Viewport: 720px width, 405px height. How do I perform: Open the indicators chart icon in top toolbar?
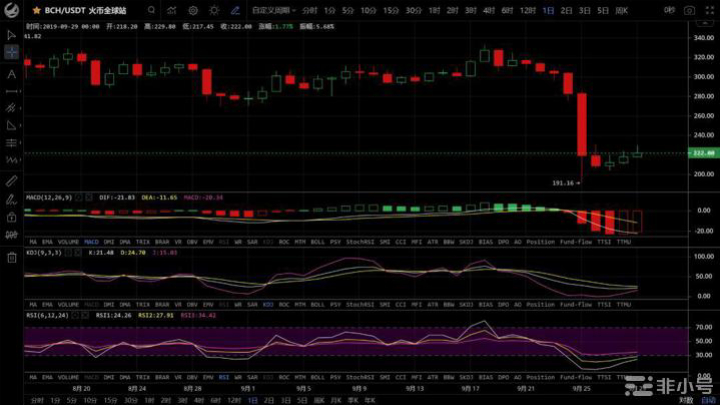(x=171, y=9)
